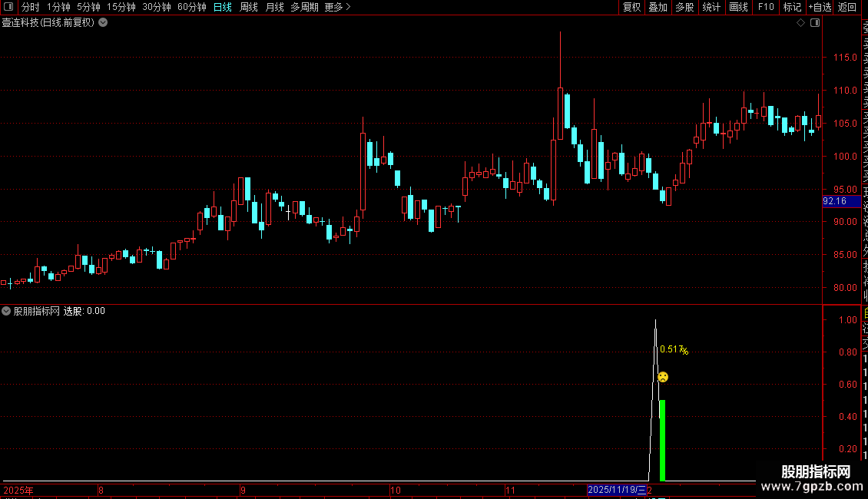Click the 叠加 overlay button
The height and width of the screenshot is (499, 868).
[x=658, y=7]
